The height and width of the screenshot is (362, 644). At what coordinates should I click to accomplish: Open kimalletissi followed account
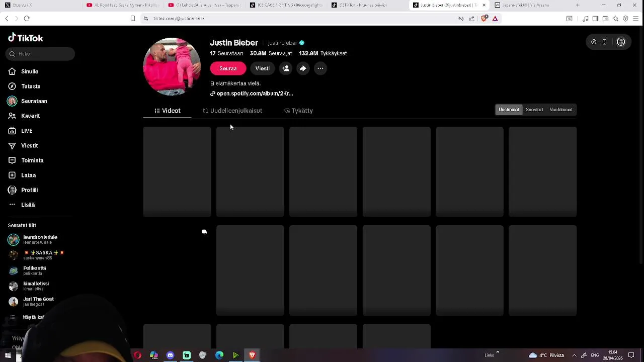click(29, 286)
